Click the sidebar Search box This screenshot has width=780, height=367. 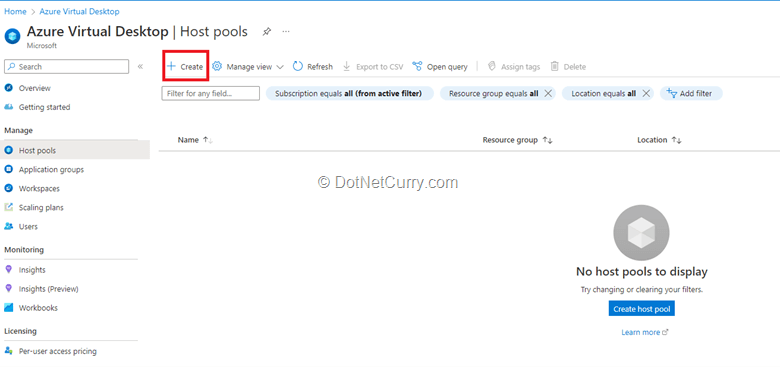67,67
